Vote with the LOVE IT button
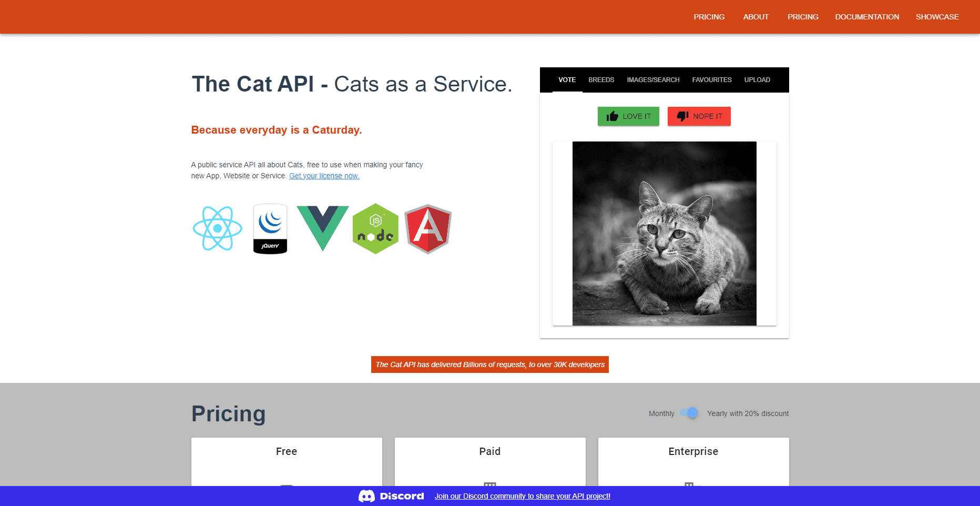This screenshot has height=506, width=980. coord(628,116)
